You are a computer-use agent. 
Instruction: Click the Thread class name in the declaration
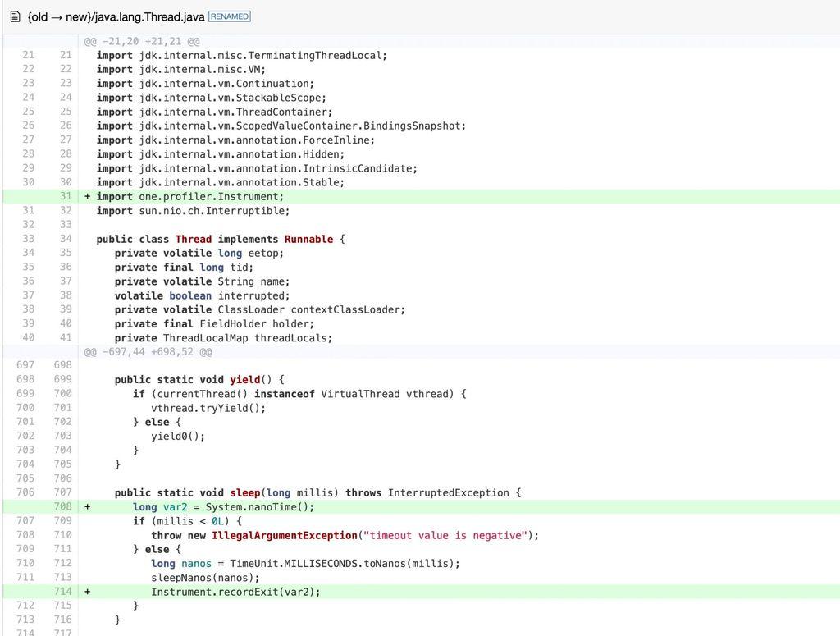click(193, 240)
